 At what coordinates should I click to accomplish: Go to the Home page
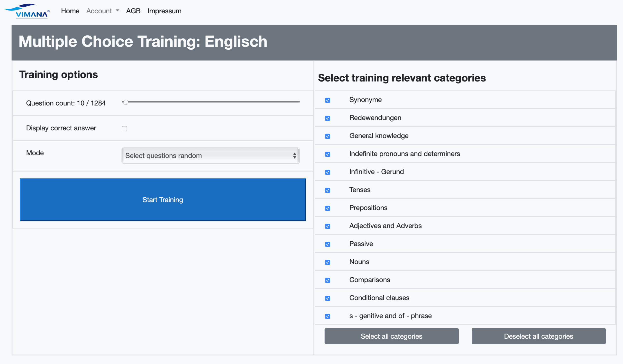tap(70, 11)
